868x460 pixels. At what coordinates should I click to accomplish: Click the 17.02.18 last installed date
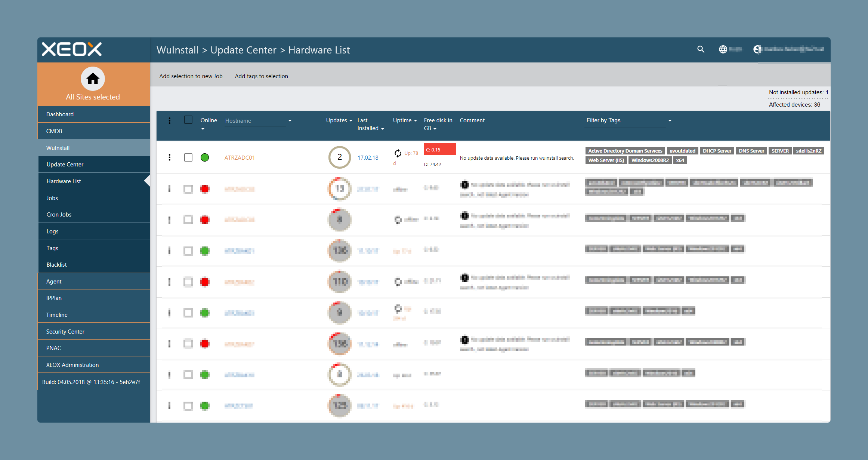point(368,158)
